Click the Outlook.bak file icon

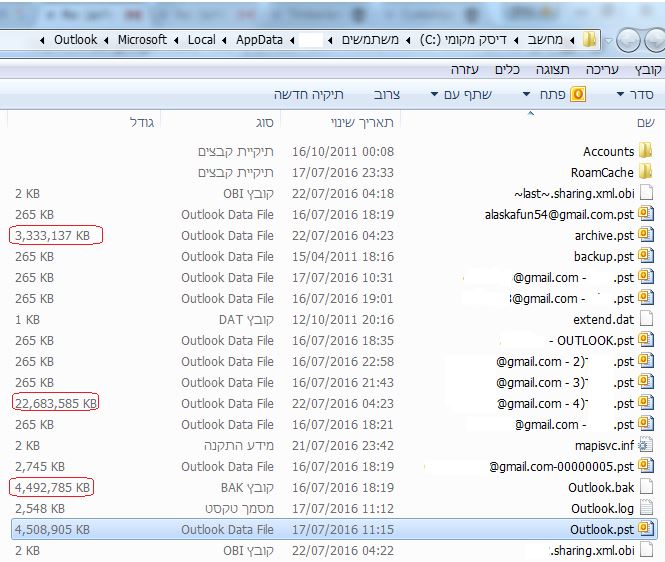click(646, 487)
